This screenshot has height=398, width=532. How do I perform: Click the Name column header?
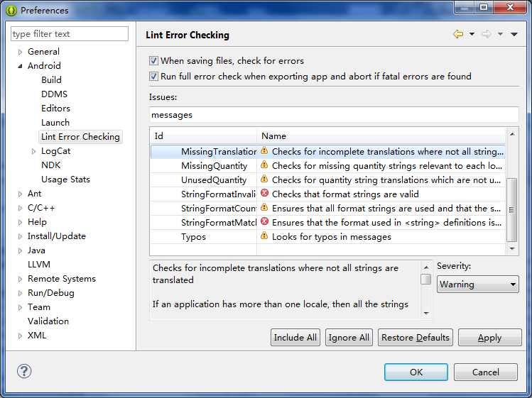pos(381,136)
